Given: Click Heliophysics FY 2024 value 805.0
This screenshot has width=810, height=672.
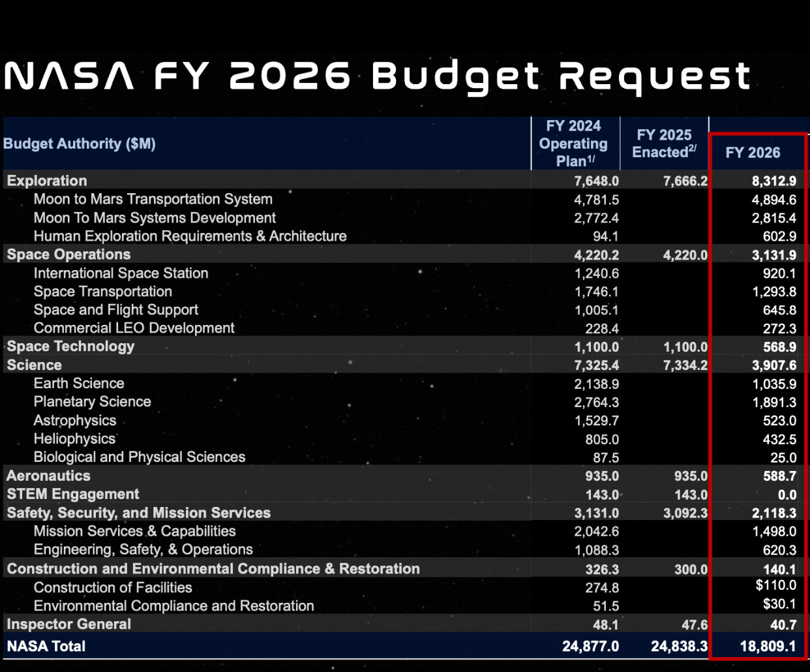Looking at the screenshot, I should (x=602, y=440).
